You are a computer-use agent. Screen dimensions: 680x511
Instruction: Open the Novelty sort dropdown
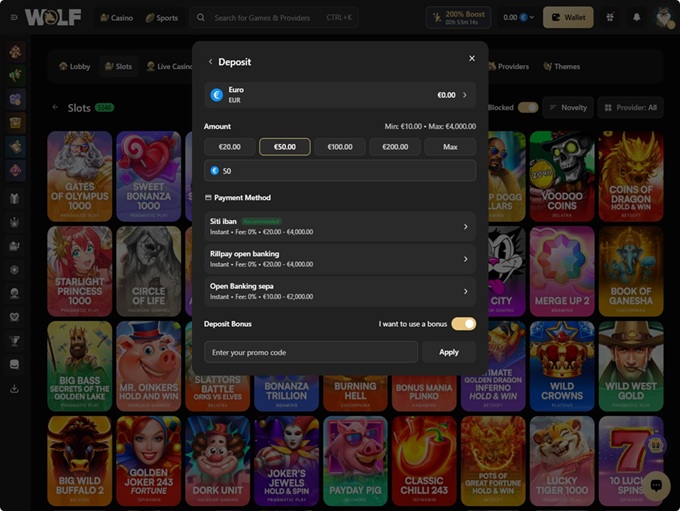568,108
